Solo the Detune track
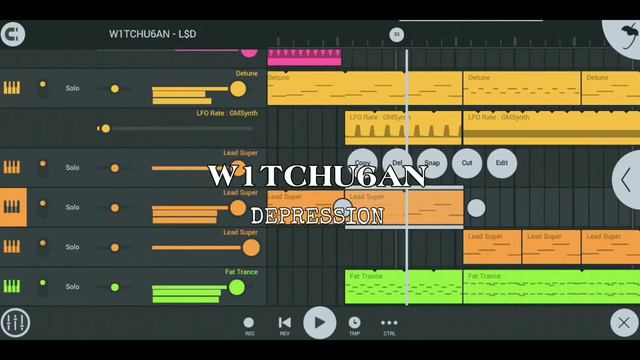 coord(72,88)
